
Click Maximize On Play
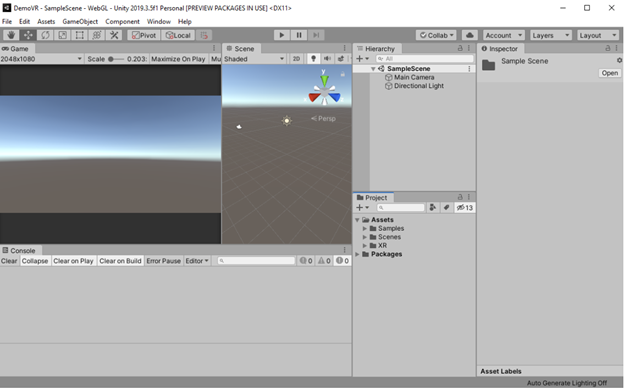178,59
